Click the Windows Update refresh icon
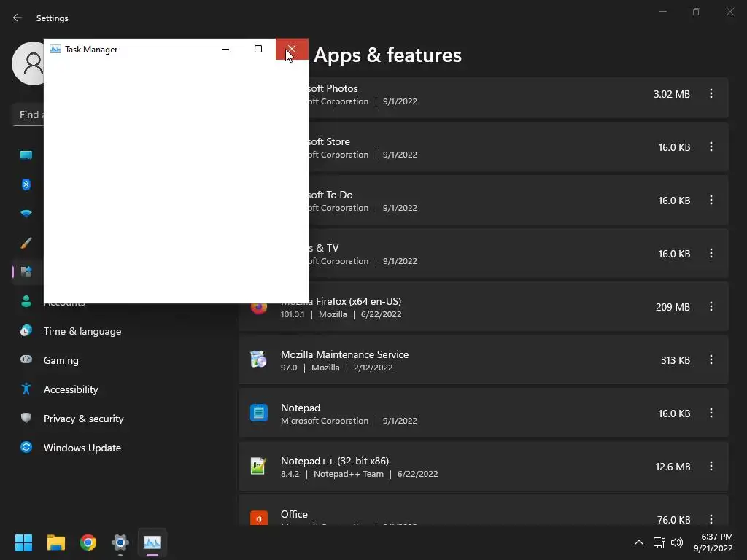747x560 pixels. click(x=26, y=447)
